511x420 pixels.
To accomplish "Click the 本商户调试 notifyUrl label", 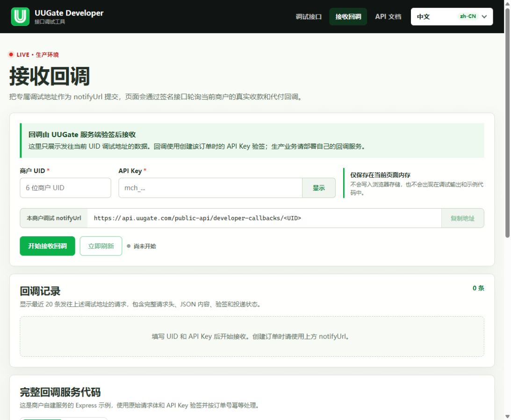I will (x=54, y=218).
